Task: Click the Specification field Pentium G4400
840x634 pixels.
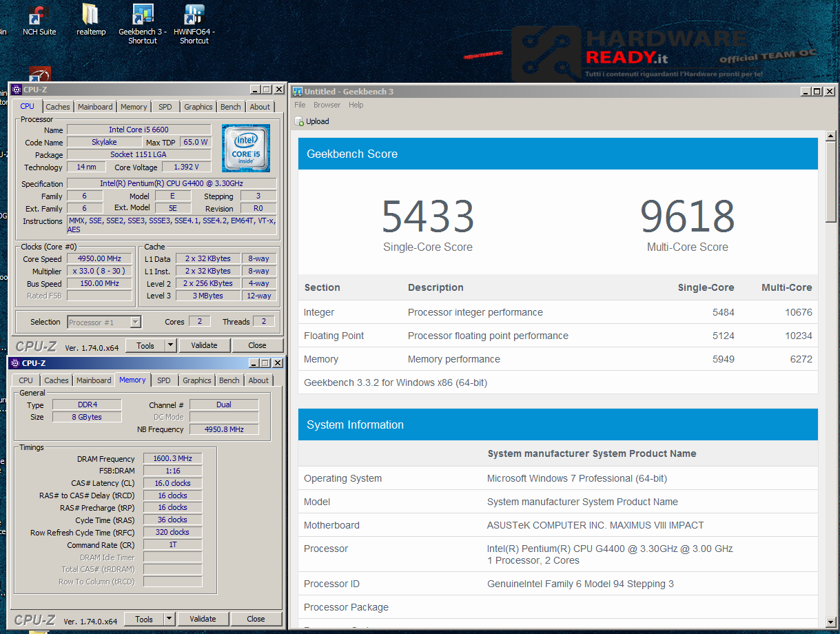Action: click(x=172, y=183)
